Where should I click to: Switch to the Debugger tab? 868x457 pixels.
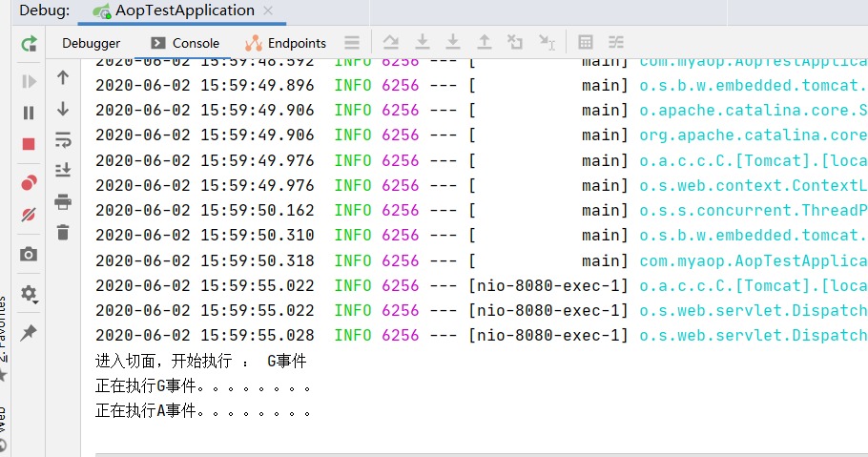click(91, 43)
